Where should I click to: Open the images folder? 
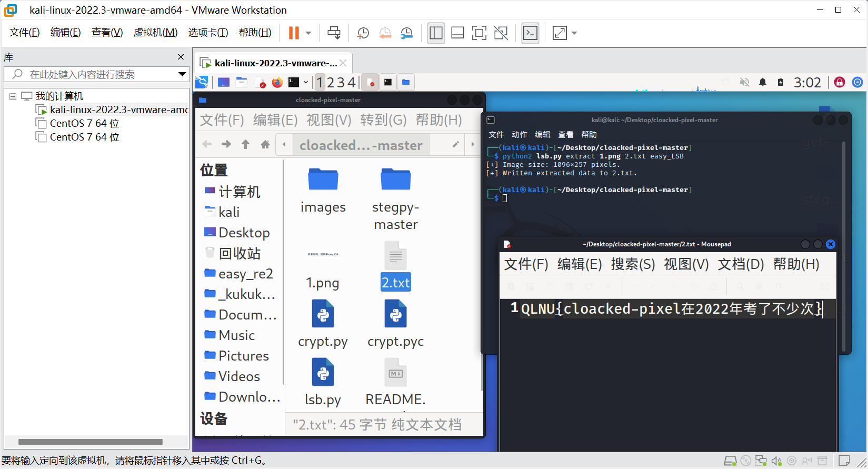click(x=323, y=191)
